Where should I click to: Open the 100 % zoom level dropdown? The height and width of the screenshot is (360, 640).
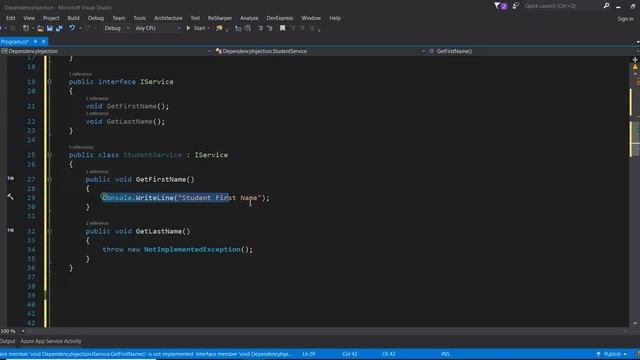coord(12,331)
